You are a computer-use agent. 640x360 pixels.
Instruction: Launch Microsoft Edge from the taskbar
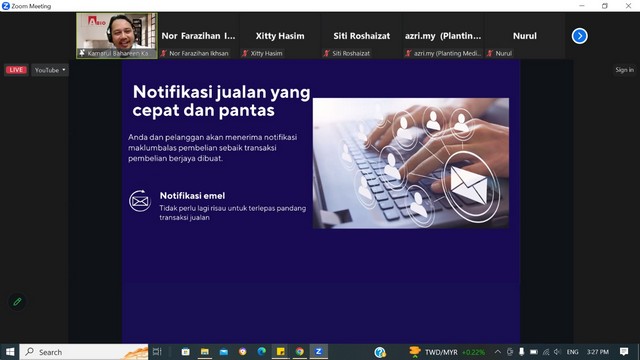tap(262, 351)
